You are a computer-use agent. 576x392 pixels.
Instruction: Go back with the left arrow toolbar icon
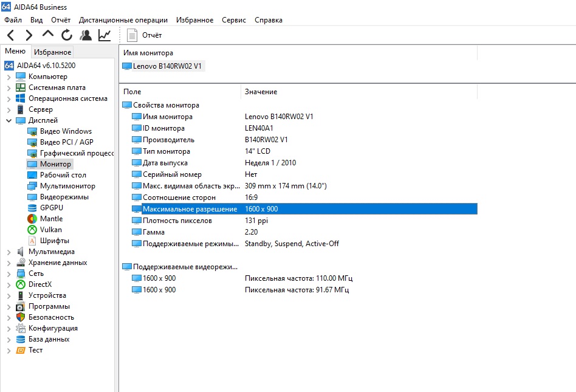[11, 35]
